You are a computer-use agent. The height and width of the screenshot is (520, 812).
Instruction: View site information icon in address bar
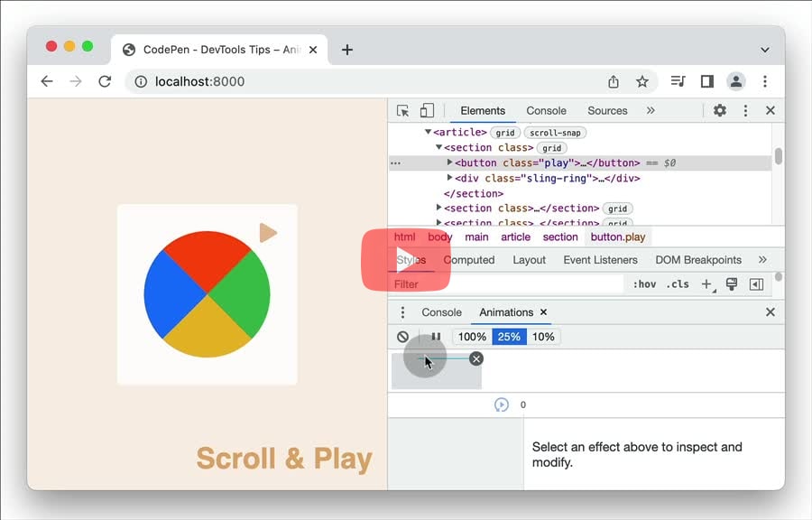point(141,81)
